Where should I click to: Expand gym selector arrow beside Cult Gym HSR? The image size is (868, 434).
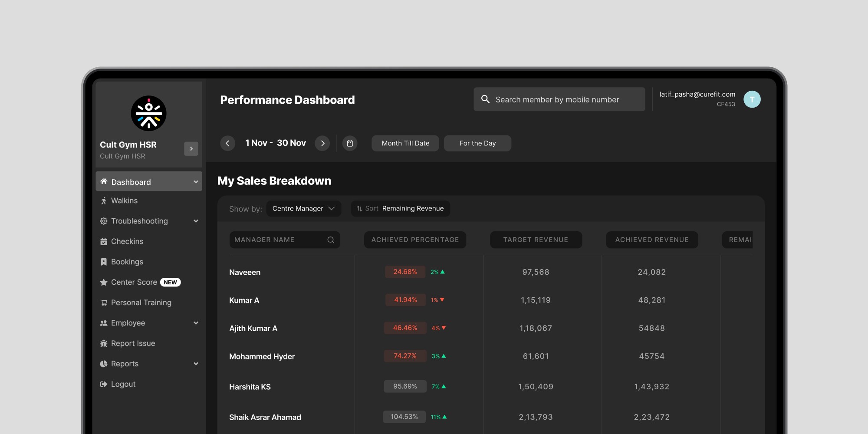[x=191, y=149]
